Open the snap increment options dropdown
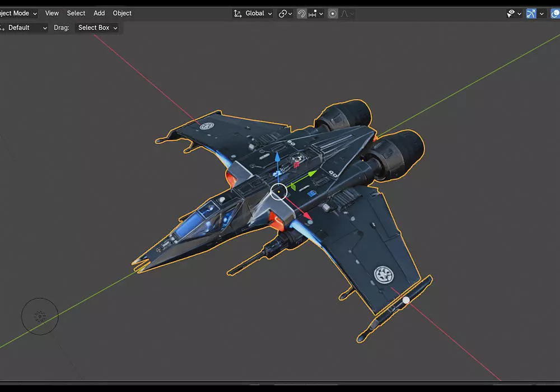560x392 pixels. 316,13
